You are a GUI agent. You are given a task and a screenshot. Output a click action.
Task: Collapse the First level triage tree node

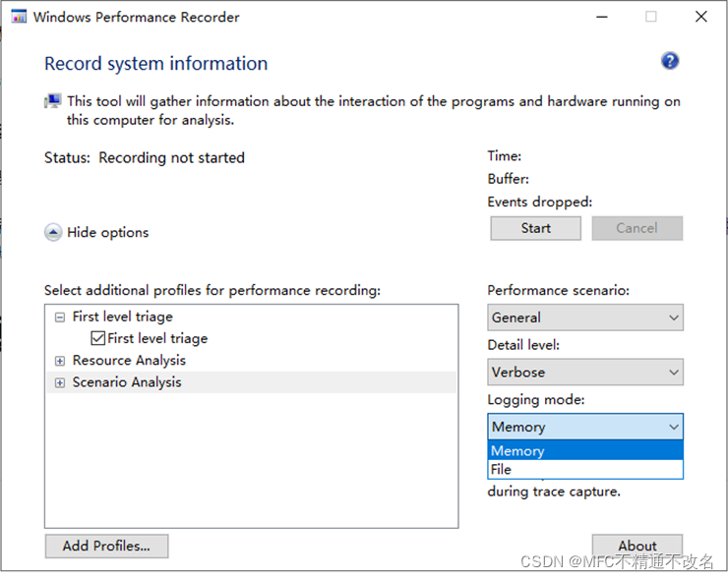60,318
